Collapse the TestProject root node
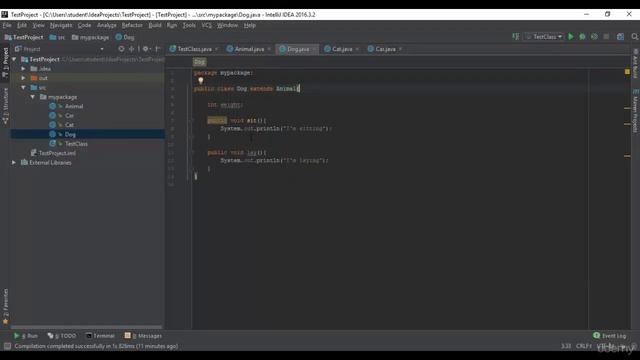This screenshot has width=640, height=360. (14, 59)
